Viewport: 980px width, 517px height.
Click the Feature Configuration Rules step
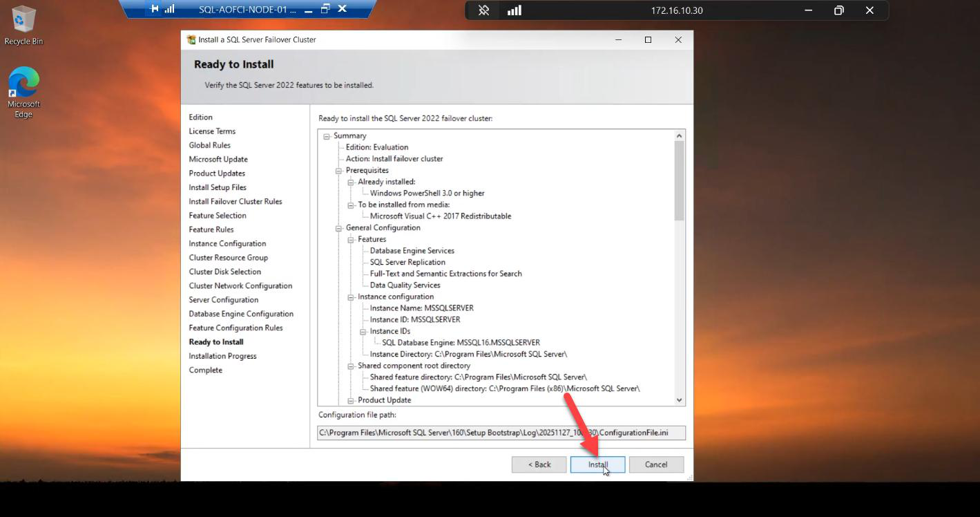(236, 328)
